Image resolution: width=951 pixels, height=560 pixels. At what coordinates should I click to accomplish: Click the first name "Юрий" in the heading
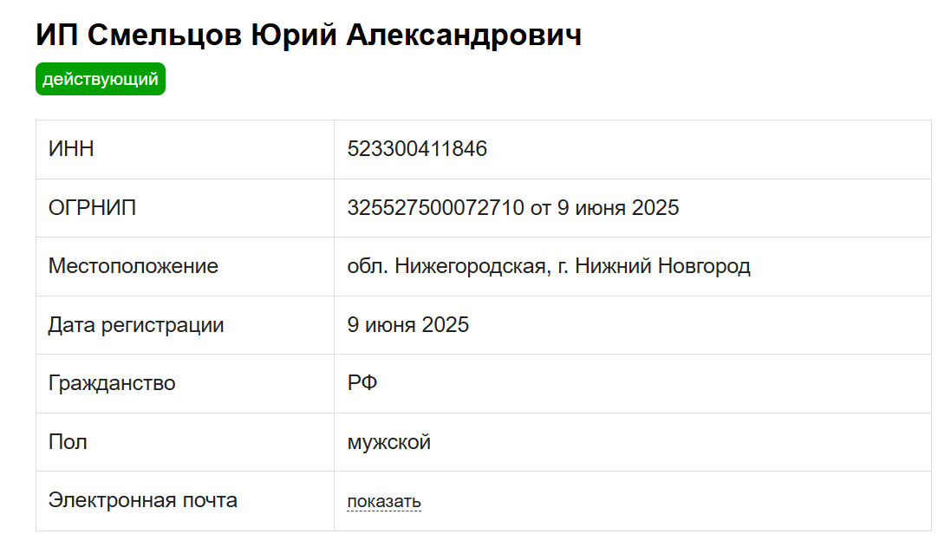click(294, 35)
